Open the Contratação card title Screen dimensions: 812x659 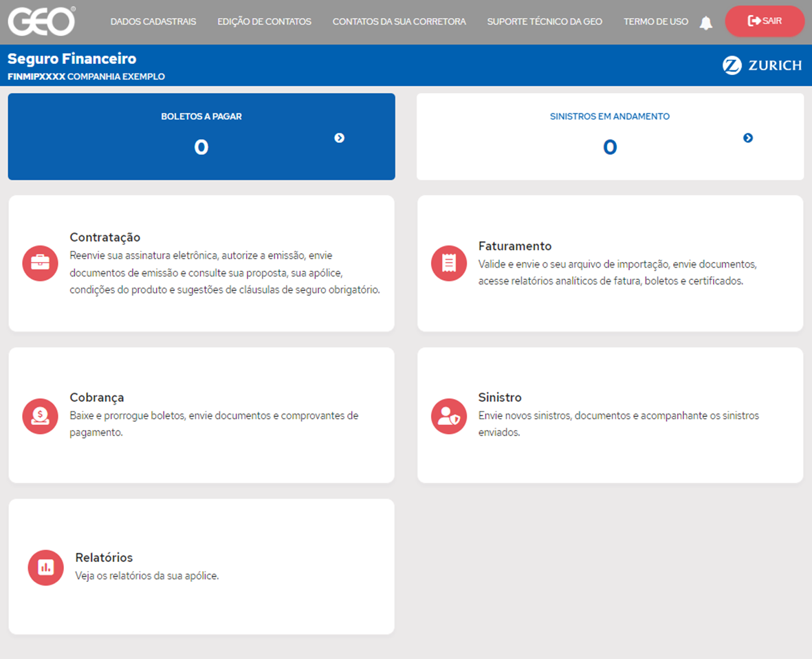[105, 237]
